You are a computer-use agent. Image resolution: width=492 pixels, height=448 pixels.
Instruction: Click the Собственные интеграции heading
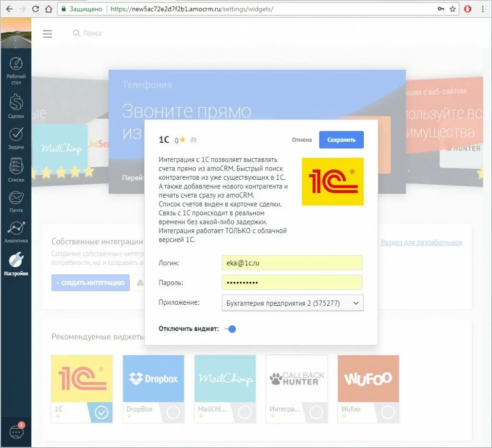tap(97, 241)
